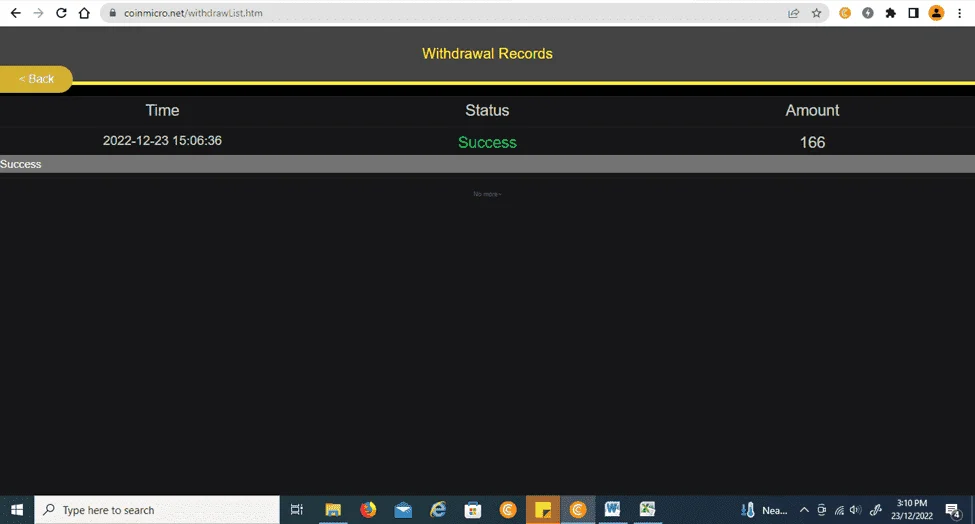Launch Internet Explorer from the taskbar

tap(438, 510)
